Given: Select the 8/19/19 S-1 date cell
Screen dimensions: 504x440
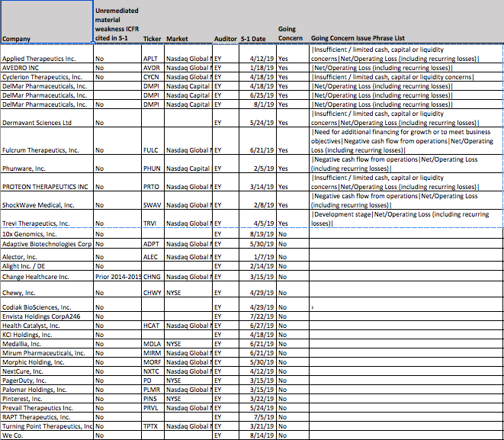Looking at the screenshot, I should 258,233.
